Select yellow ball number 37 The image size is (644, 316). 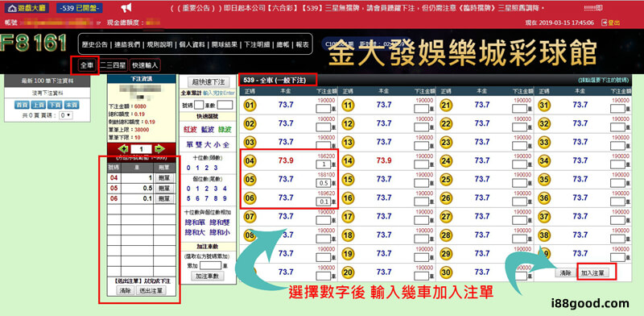point(544,216)
